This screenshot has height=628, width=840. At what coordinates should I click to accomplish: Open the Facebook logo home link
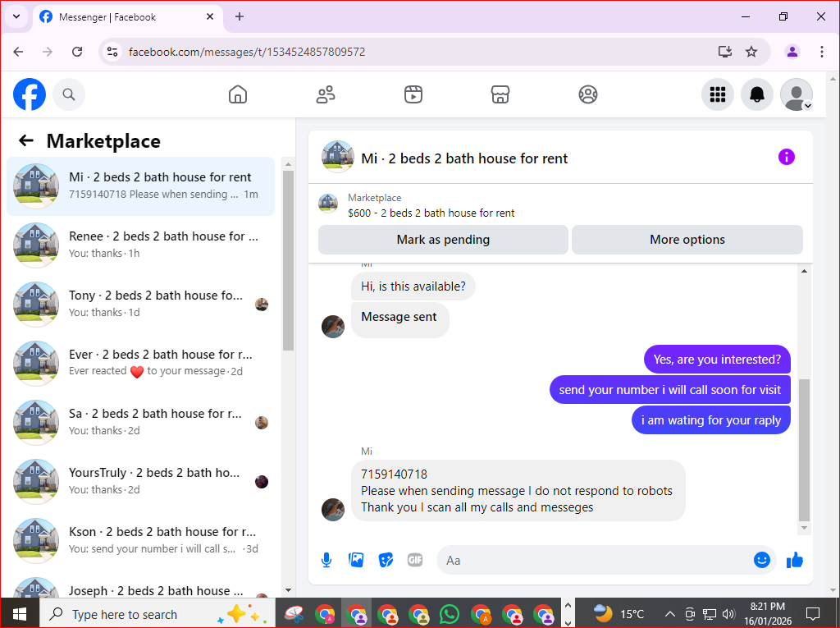coord(30,94)
